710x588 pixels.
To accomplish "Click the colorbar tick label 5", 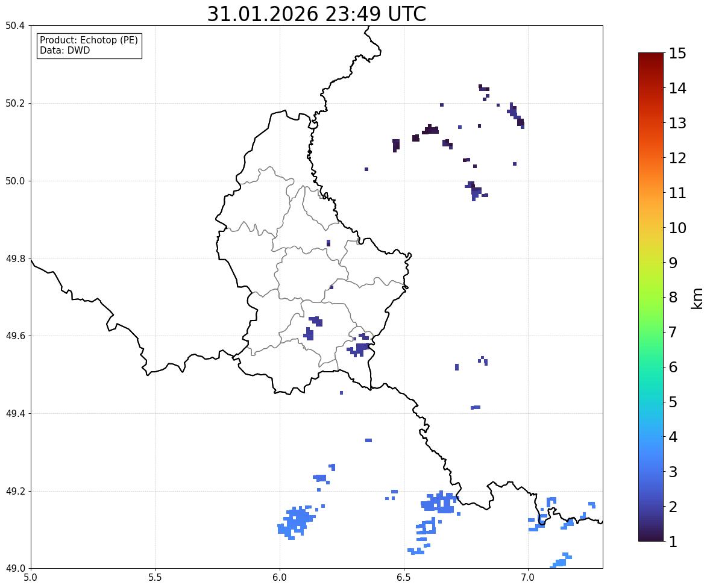I will coord(673,402).
